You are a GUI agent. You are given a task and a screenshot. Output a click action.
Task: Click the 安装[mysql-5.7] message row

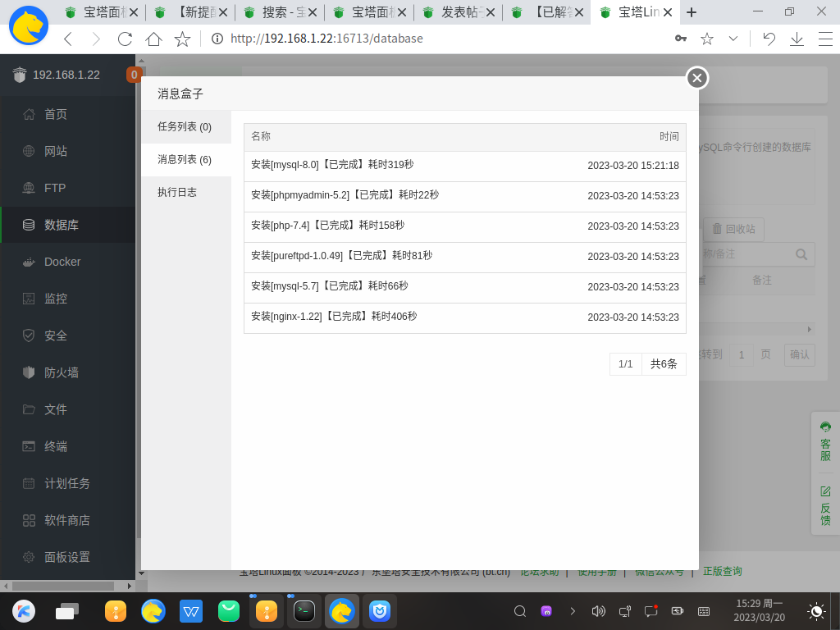[x=465, y=287]
